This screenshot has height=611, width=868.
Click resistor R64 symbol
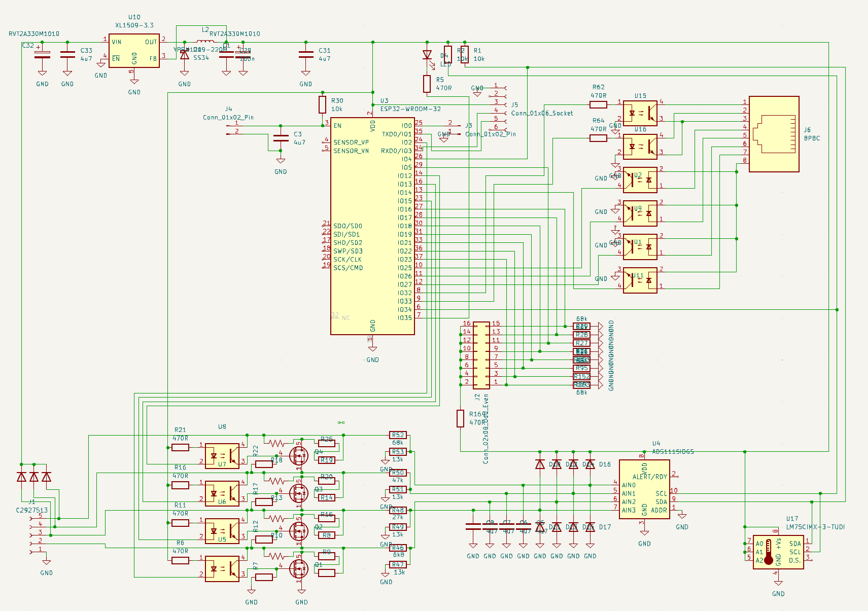pyautogui.click(x=598, y=138)
